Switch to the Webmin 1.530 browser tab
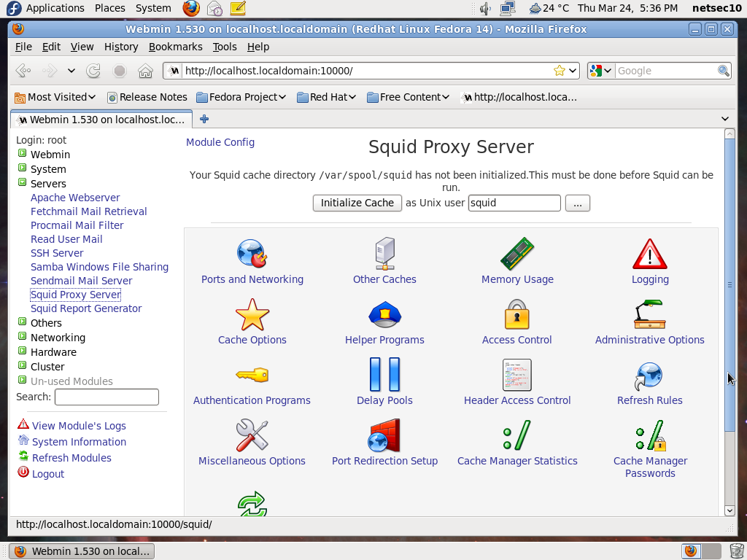 click(101, 118)
